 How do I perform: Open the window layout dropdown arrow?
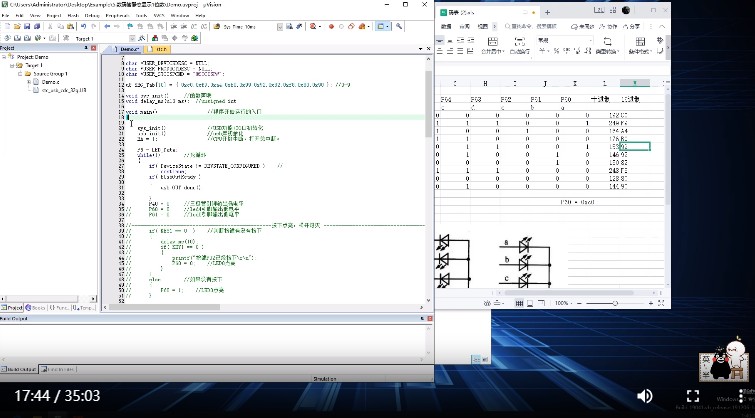click(x=388, y=26)
